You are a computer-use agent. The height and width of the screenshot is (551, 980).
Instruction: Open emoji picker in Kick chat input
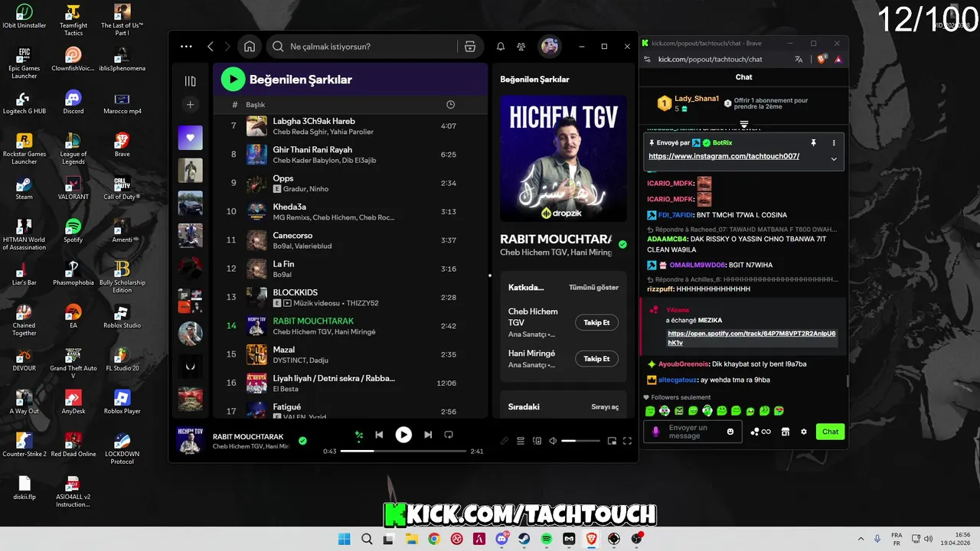click(730, 432)
